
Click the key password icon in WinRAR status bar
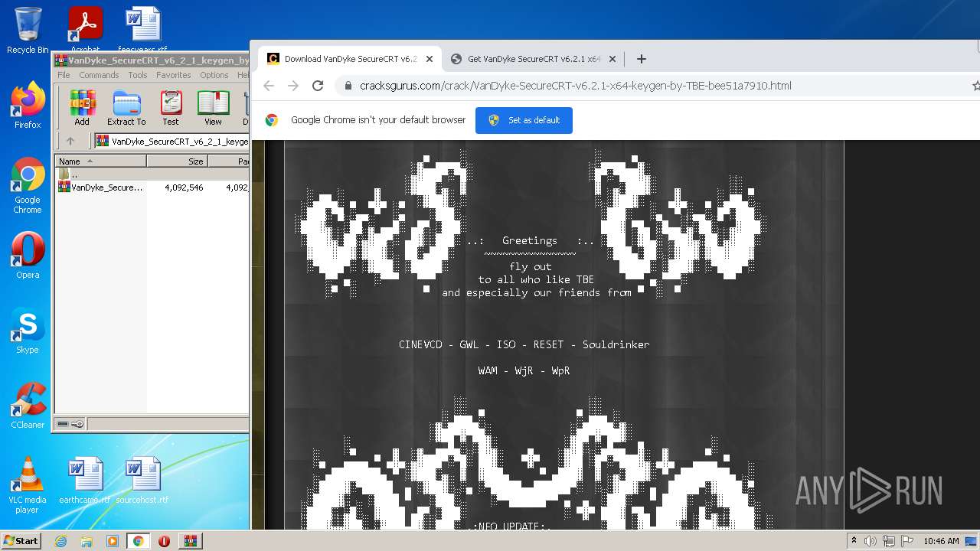point(77,424)
